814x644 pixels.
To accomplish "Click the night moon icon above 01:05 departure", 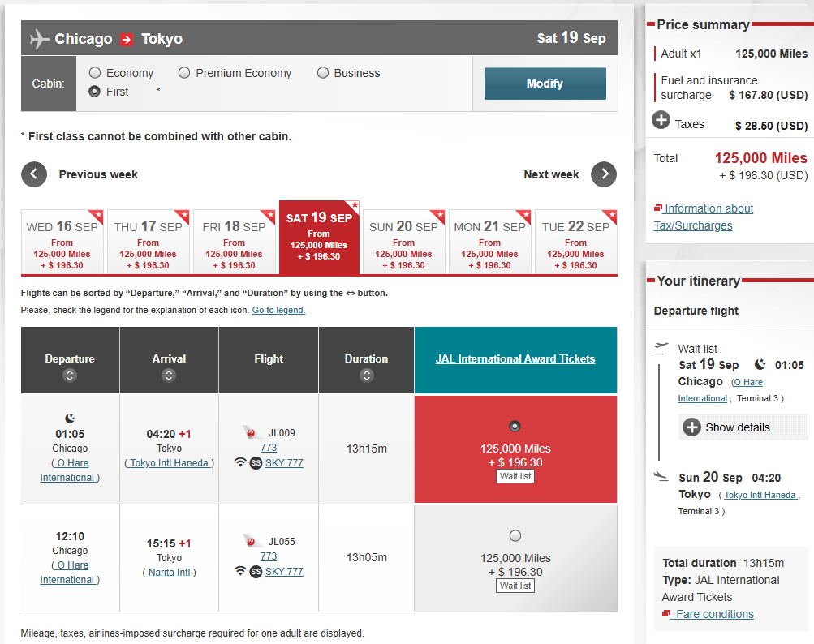I will 70,418.
